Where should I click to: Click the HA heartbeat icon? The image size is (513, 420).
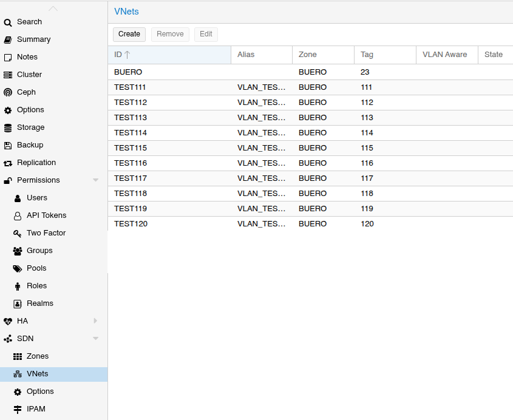(x=8, y=321)
